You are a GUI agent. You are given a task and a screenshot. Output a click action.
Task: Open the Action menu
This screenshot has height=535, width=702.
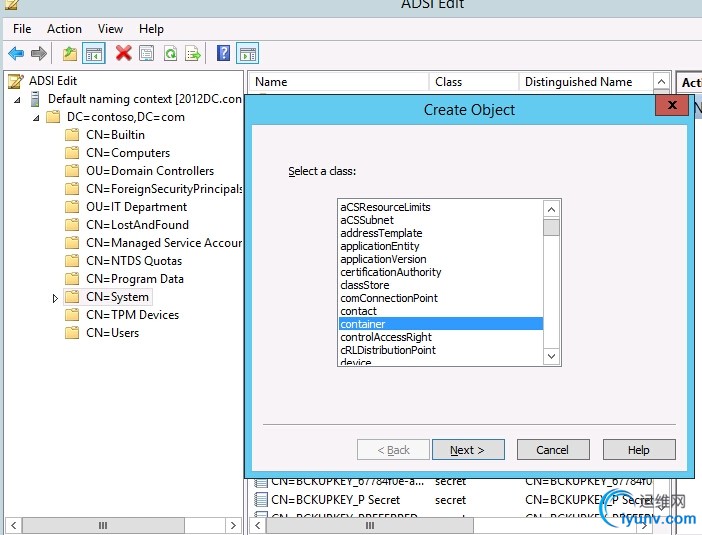pyautogui.click(x=64, y=29)
